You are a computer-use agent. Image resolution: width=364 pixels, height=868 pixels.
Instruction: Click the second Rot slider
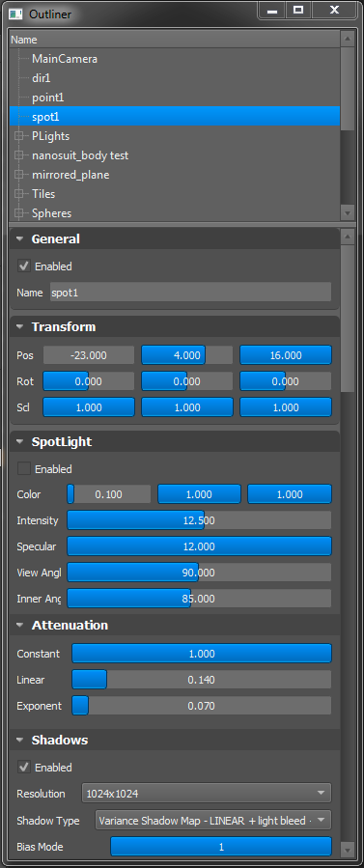coord(187,381)
